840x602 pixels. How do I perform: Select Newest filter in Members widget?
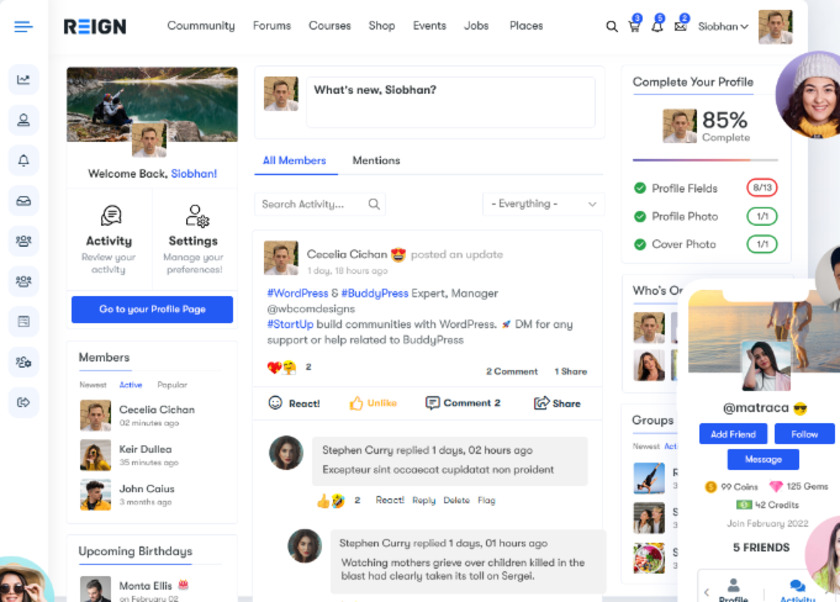93,385
